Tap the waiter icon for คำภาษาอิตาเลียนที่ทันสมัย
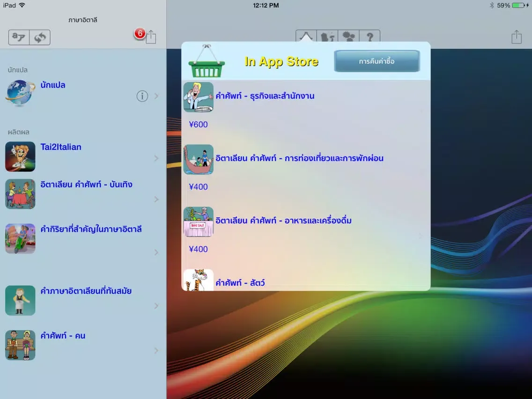532x399 pixels. click(x=20, y=301)
